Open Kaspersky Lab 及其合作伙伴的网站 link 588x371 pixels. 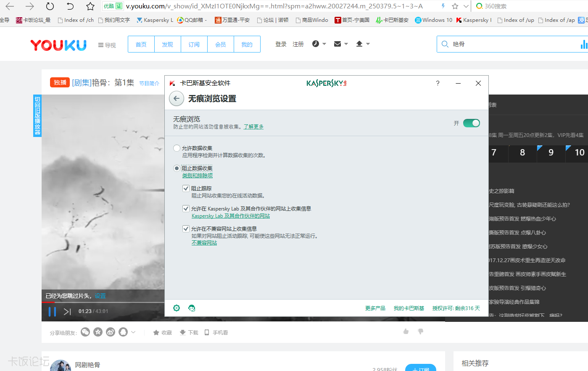coord(231,216)
